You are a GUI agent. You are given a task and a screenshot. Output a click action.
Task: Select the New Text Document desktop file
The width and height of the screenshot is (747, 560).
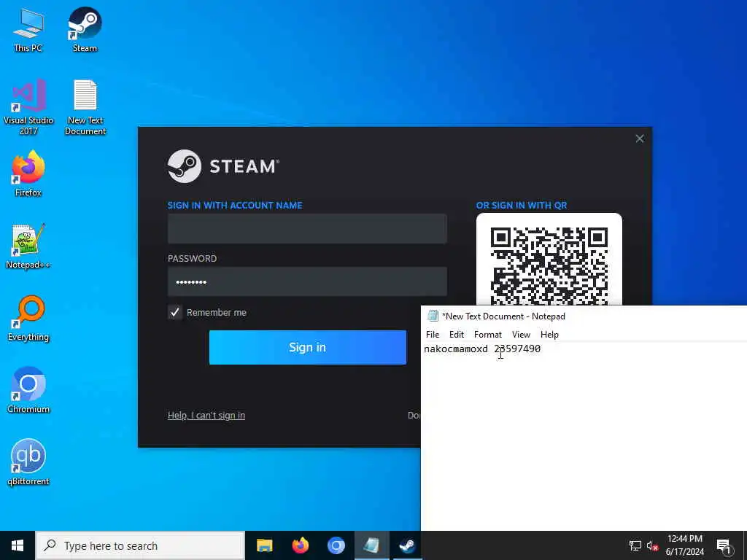(x=85, y=107)
